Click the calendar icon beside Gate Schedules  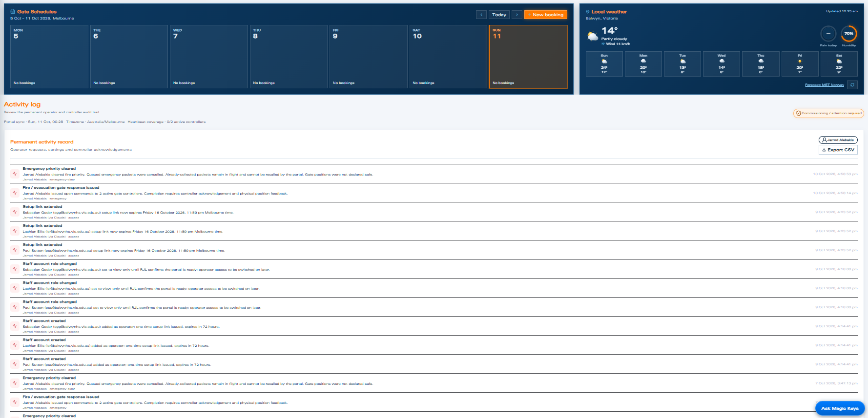point(13,12)
